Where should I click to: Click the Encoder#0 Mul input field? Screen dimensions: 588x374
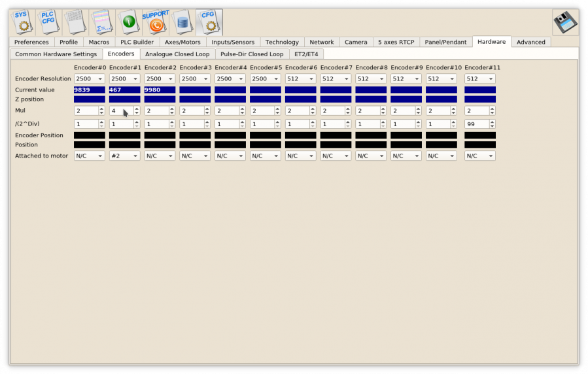click(86, 111)
